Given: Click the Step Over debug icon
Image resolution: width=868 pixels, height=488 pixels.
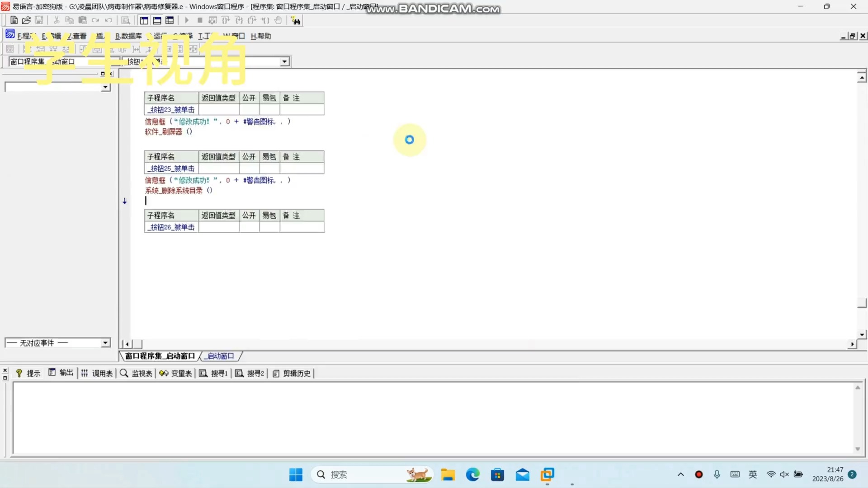Looking at the screenshot, I should coord(226,20).
